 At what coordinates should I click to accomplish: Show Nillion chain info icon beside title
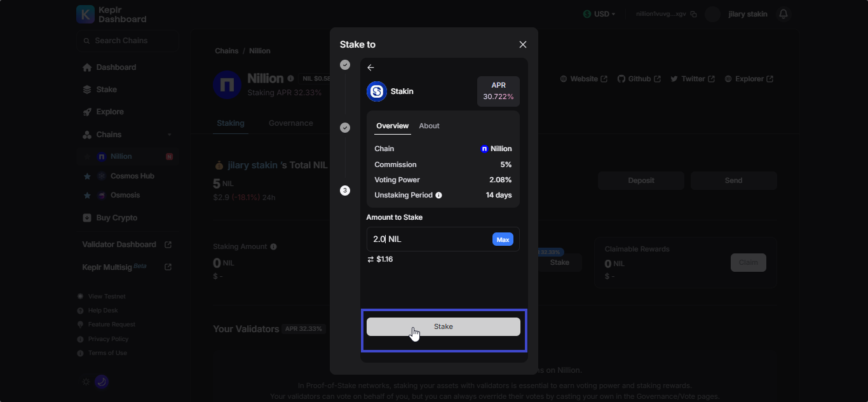[290, 79]
